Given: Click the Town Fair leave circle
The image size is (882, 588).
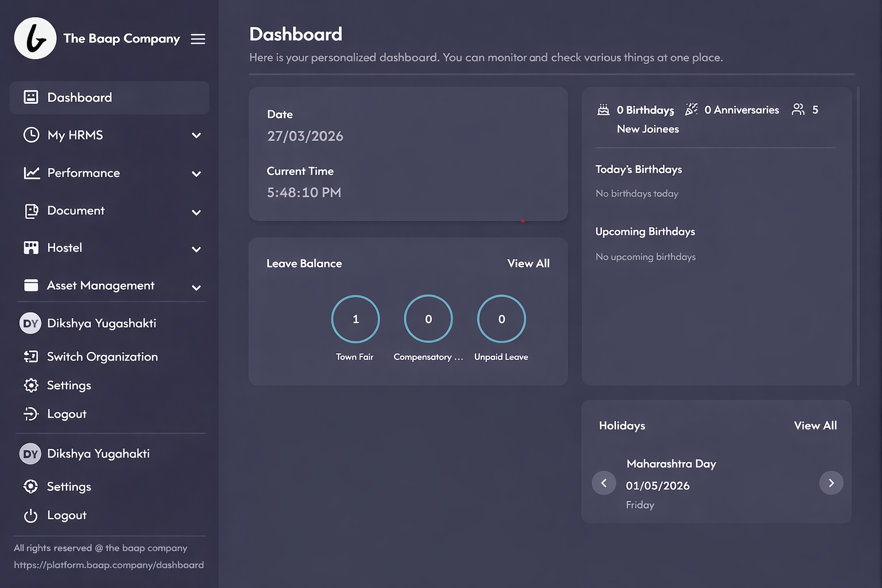Looking at the screenshot, I should 355,319.
